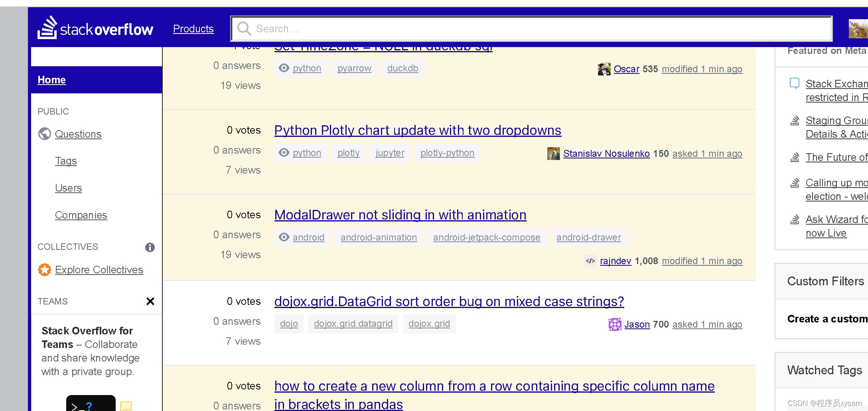Open the ModalDrawer animation question
The image size is (868, 411).
coord(400,215)
